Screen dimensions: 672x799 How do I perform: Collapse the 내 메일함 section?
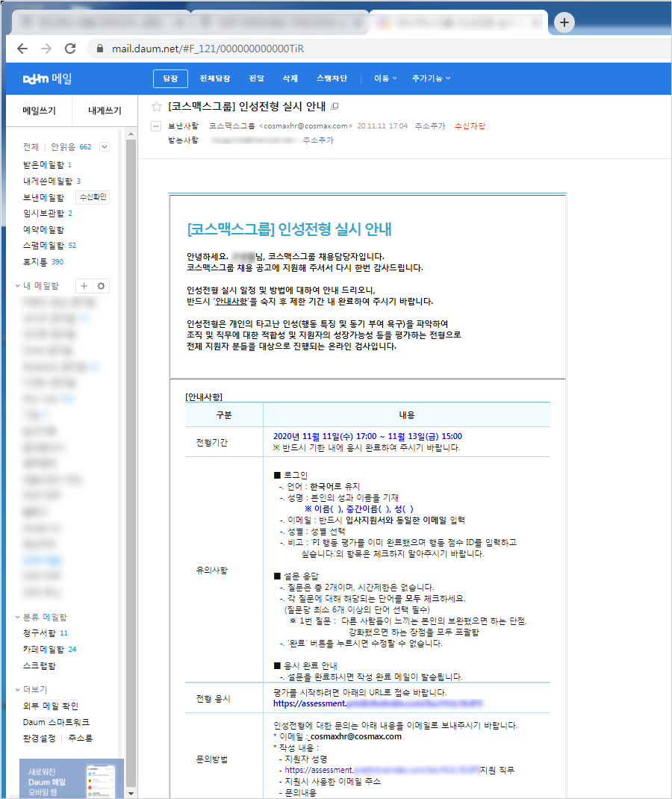tap(18, 286)
